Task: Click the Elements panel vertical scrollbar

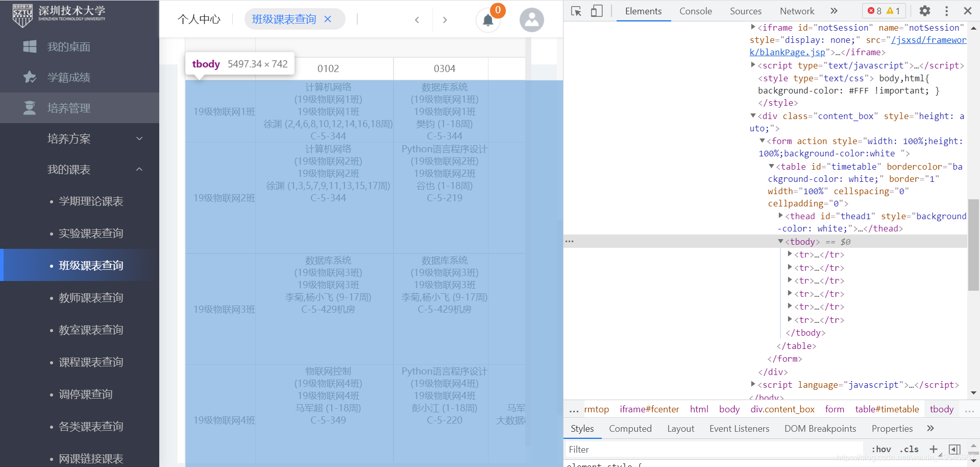Action: (x=973, y=245)
